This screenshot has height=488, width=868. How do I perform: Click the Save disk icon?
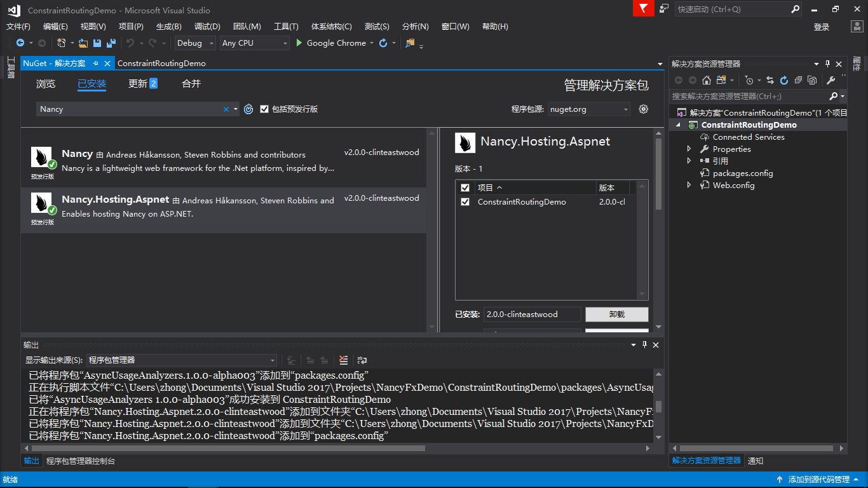pos(97,43)
